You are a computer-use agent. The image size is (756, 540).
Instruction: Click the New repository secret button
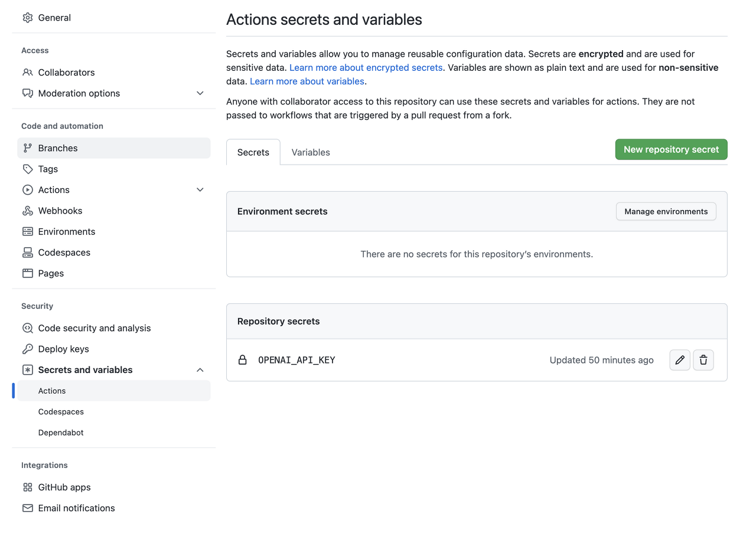coord(671,149)
